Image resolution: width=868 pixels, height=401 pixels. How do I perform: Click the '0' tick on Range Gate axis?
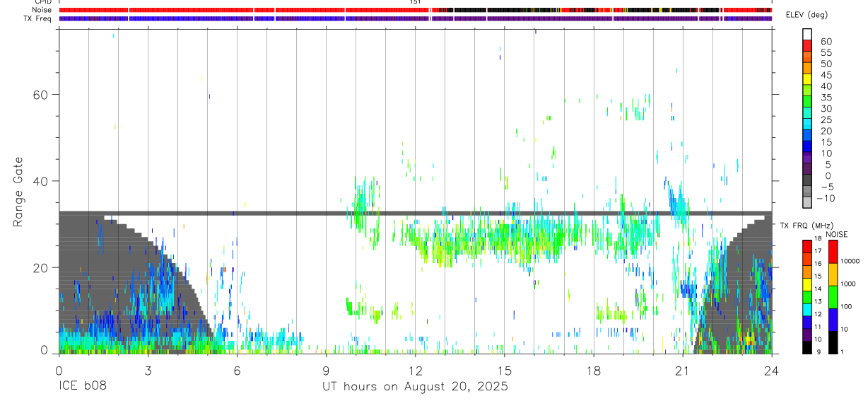click(x=45, y=349)
